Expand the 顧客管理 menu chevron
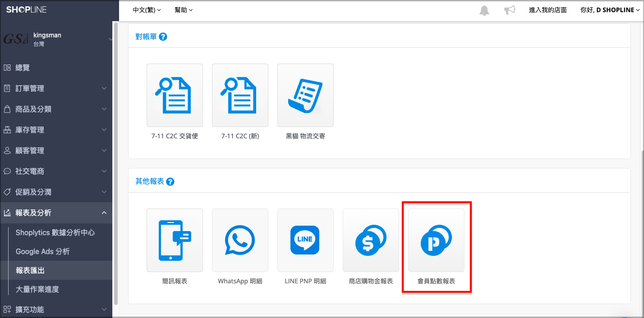The image size is (644, 318). point(104,150)
